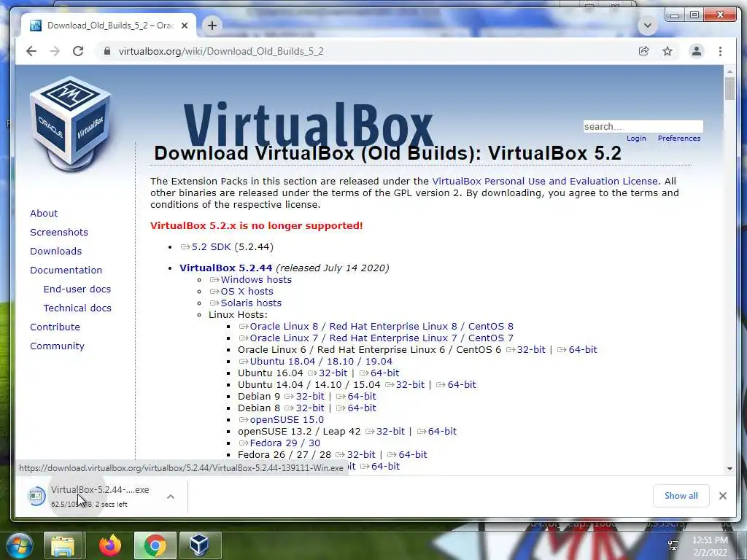Open Downloads in the sidebar
Image resolution: width=747 pixels, height=560 pixels.
[x=55, y=252]
